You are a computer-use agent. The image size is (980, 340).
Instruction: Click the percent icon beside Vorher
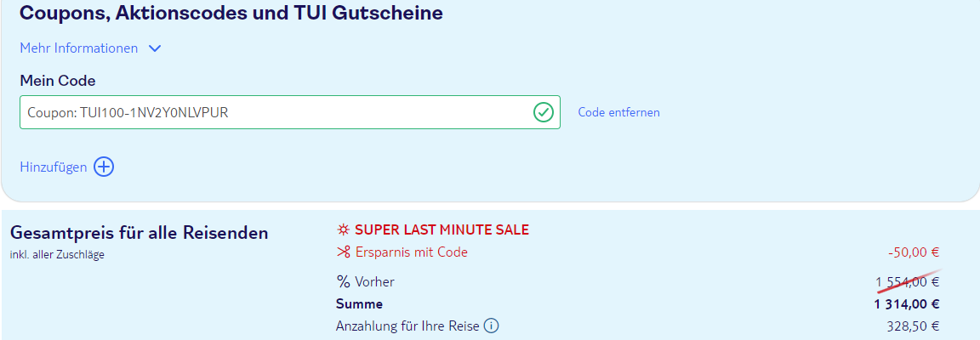(343, 282)
